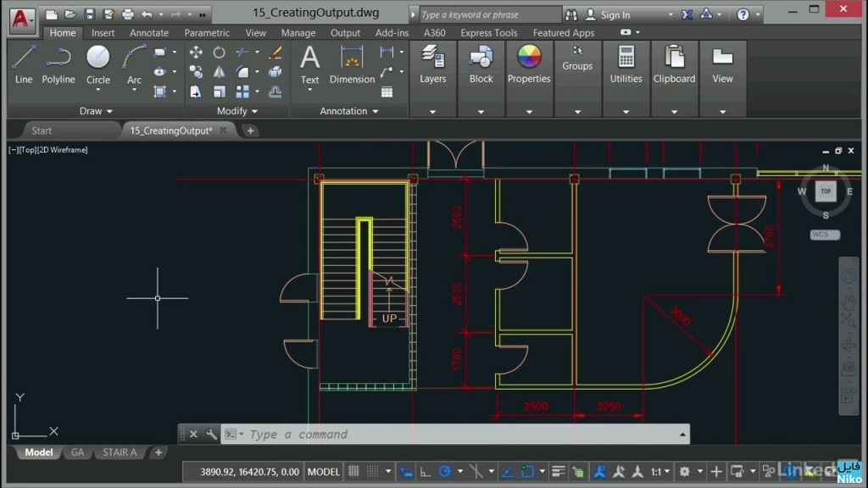Viewport: 868px width, 488px height.
Task: Expand the Layers panel arrow
Action: click(x=433, y=112)
